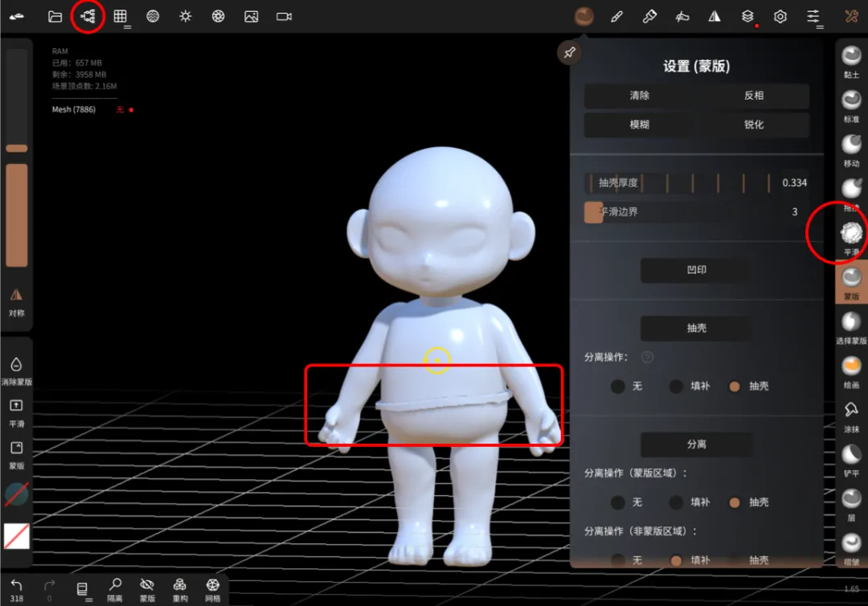The height and width of the screenshot is (606, 868).
Task: Click the 消除蒙版 shortcut
Action: pos(17,371)
